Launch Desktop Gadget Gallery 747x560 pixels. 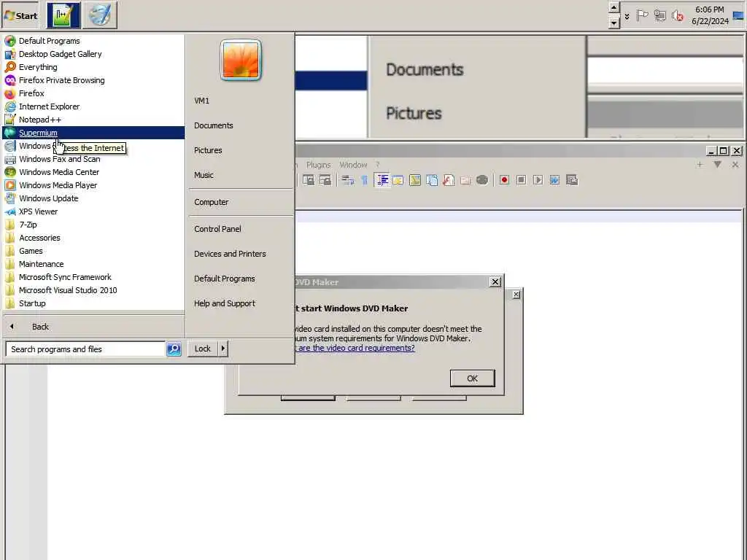pos(60,54)
